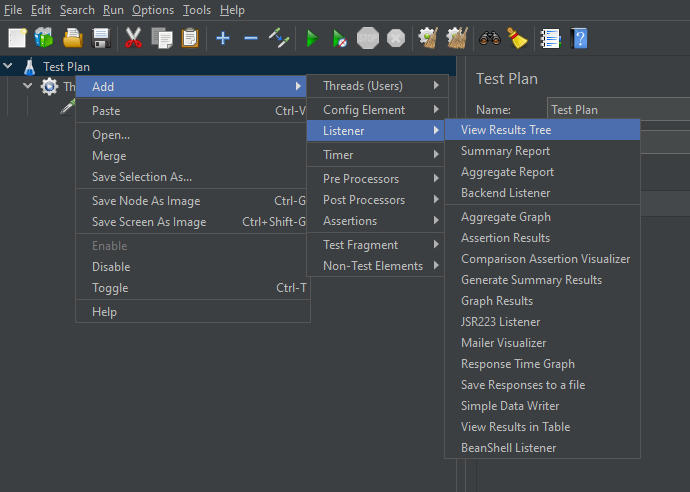
Task: Select Backend Listener
Action: tap(542, 193)
